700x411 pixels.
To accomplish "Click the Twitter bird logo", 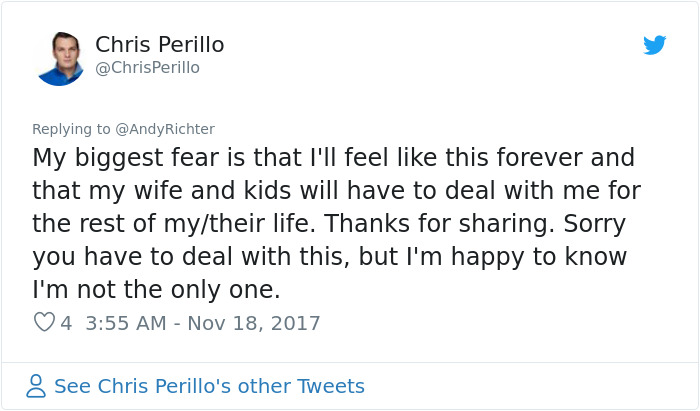I will (655, 45).
